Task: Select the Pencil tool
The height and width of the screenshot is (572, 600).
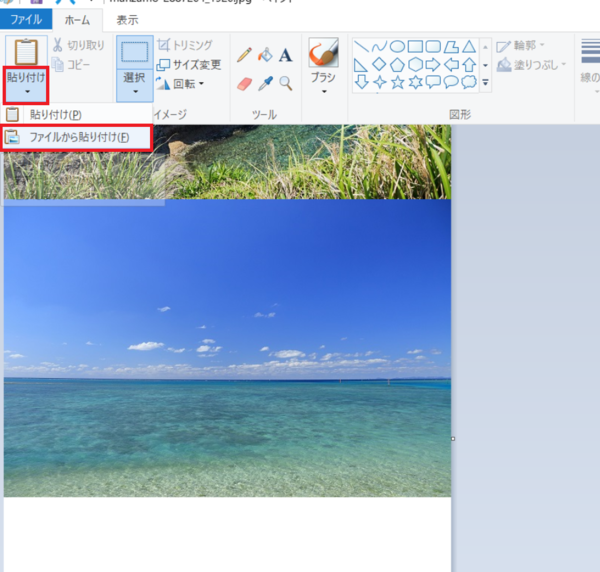Action: (x=244, y=55)
